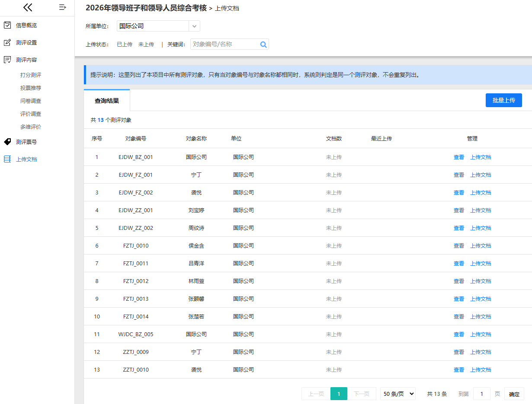Collapse sidebar with double-chevron icon

tap(28, 7)
